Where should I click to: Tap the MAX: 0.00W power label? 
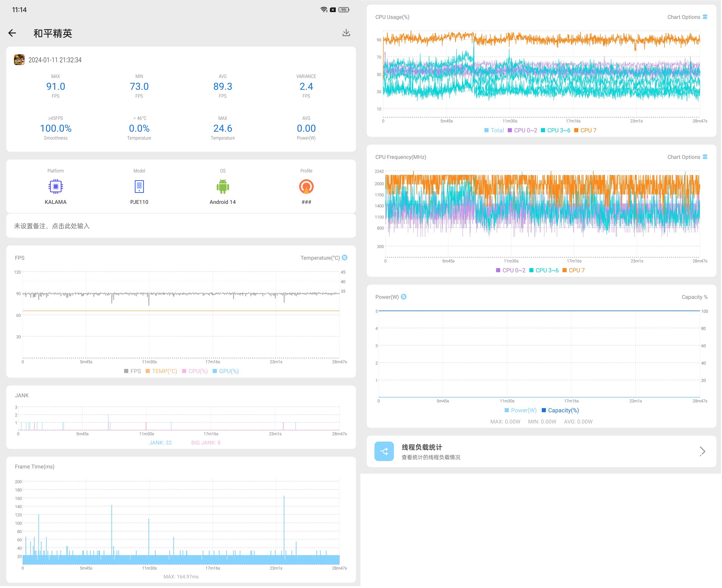point(505,421)
